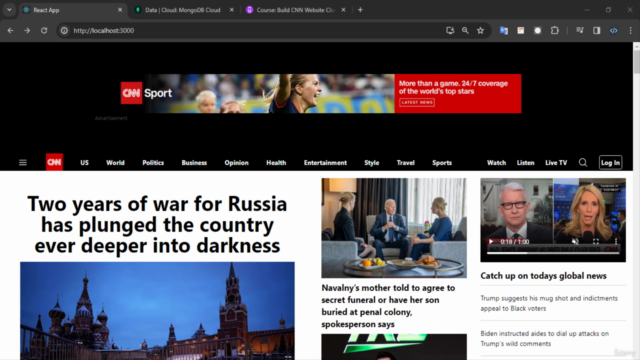Open the Entertainment section

click(x=325, y=162)
